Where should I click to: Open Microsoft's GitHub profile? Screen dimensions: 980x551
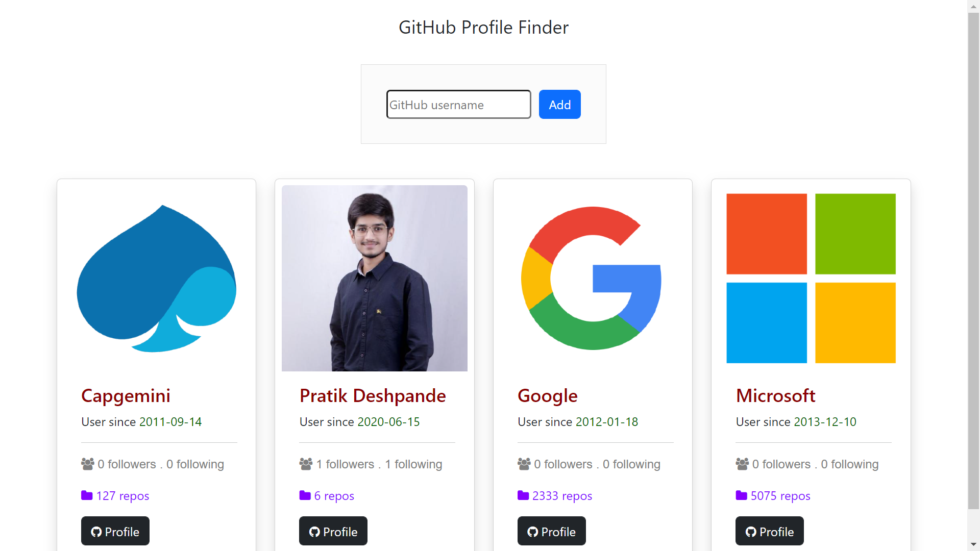[769, 531]
